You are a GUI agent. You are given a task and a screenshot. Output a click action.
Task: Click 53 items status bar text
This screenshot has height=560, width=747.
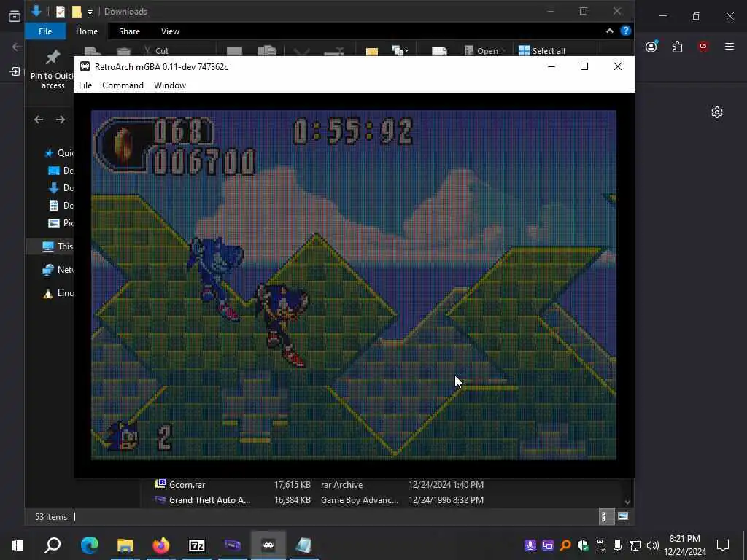tap(51, 517)
